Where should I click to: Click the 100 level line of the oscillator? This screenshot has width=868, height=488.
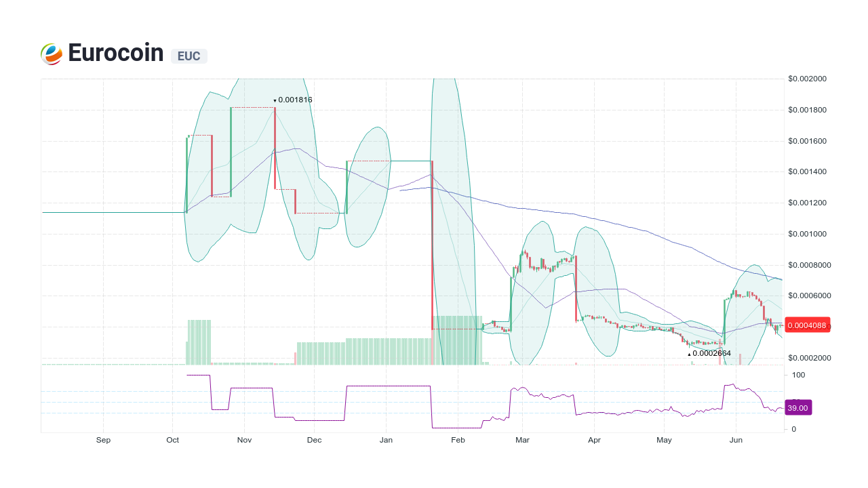click(407, 375)
